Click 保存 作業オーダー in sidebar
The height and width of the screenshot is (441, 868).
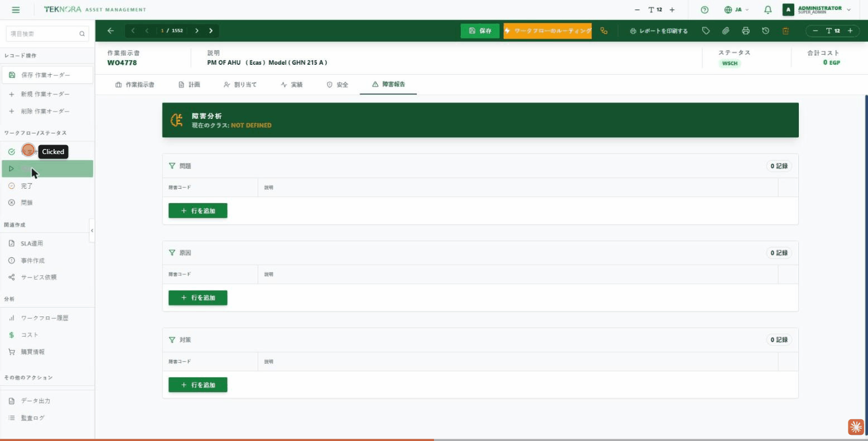point(47,75)
